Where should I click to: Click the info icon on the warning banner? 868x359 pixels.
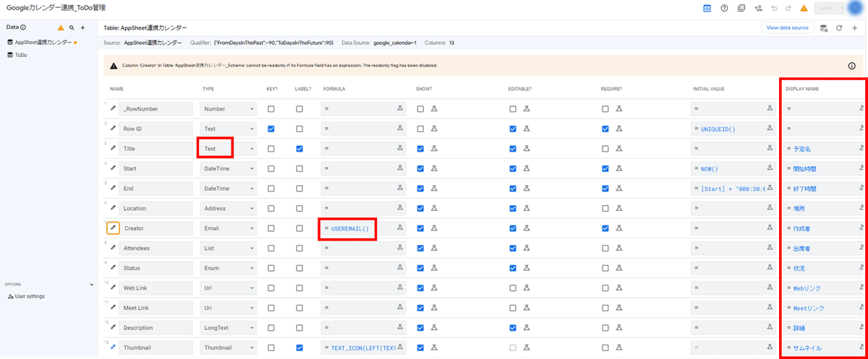[x=851, y=65]
